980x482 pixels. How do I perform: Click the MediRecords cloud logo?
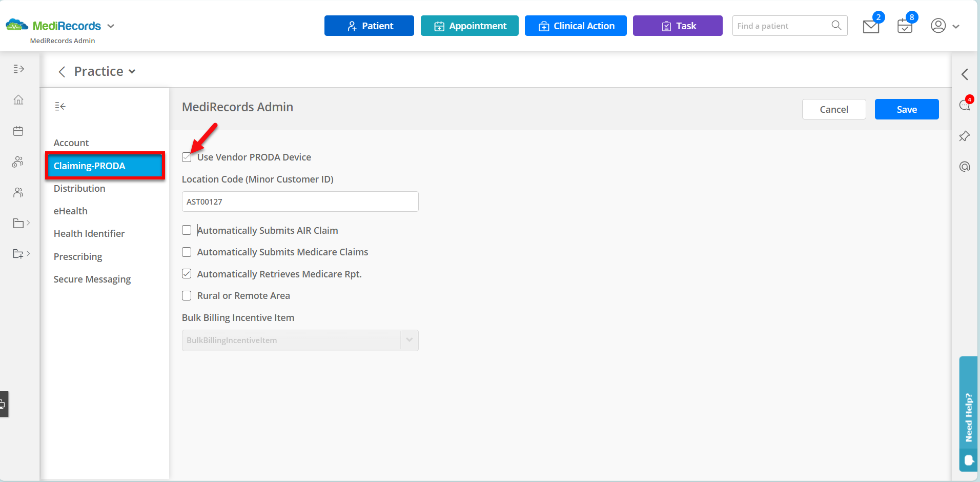17,25
